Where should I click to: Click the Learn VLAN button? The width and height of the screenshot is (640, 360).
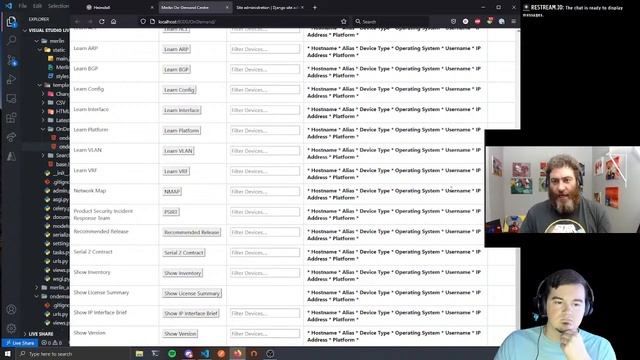click(178, 151)
